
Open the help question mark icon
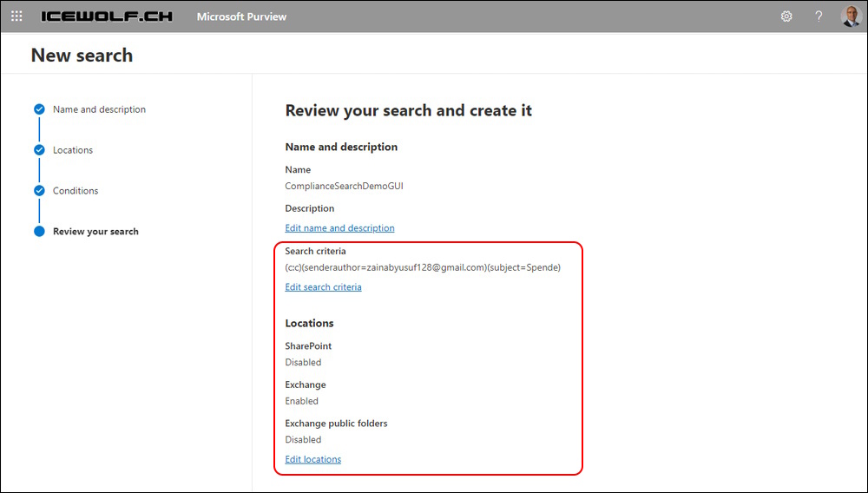[x=819, y=16]
